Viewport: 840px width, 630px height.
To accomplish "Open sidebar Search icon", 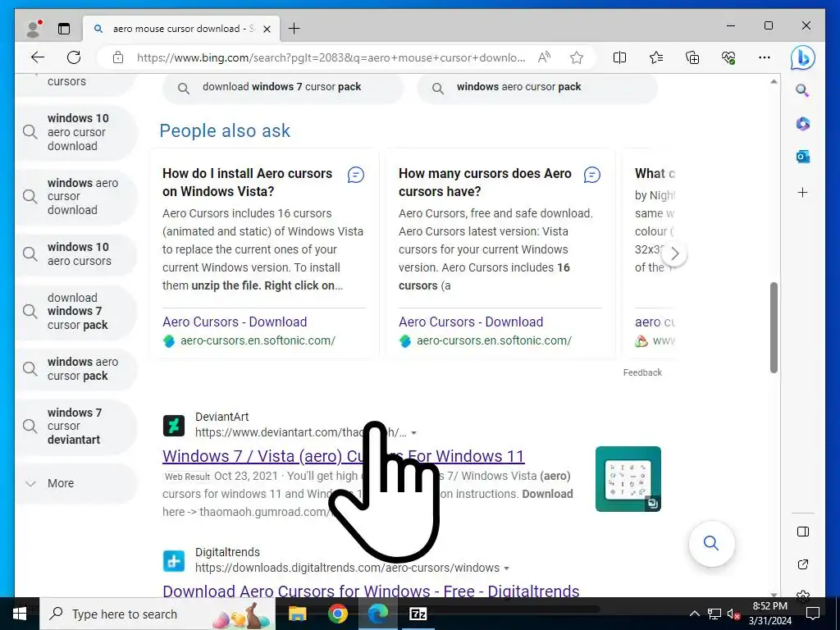I will coord(802,90).
